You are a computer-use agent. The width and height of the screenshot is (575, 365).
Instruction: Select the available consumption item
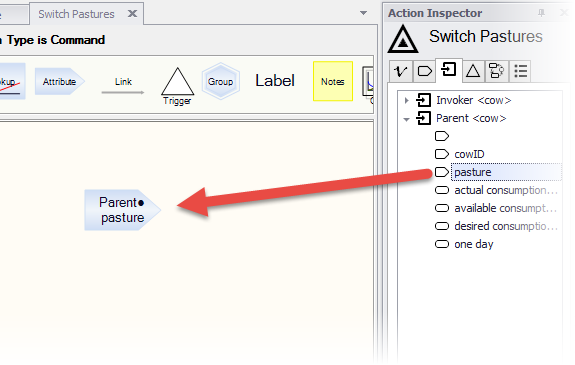tap(505, 208)
